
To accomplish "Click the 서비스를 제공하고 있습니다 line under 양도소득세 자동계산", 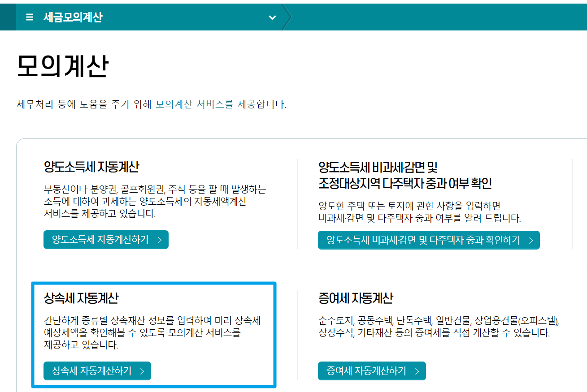I will [x=100, y=214].
